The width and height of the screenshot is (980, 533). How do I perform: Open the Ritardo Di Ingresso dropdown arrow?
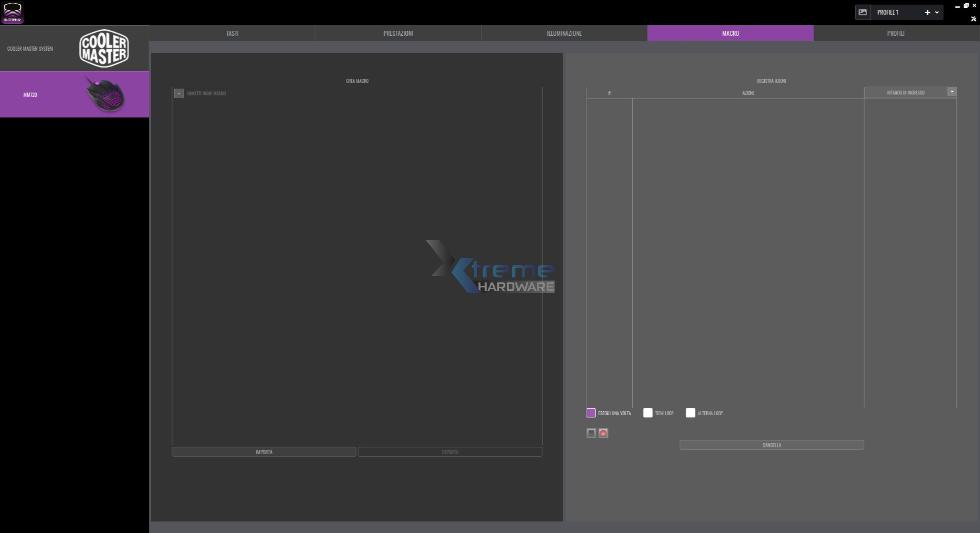pos(952,92)
